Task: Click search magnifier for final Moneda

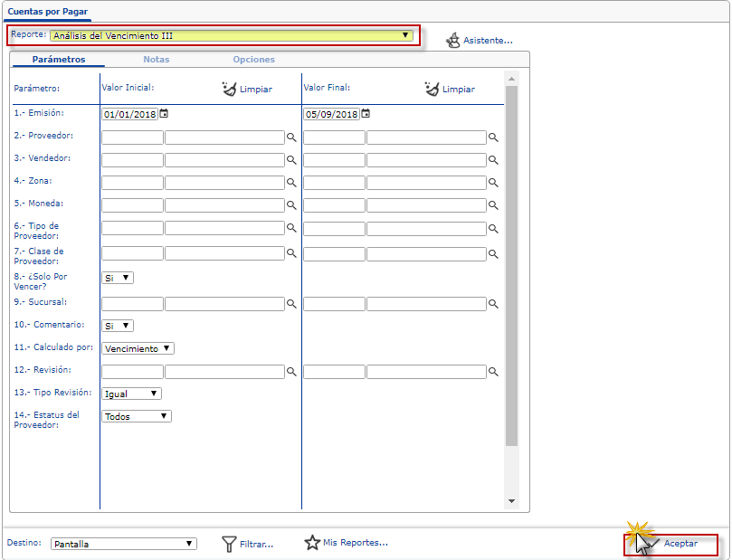Action: point(493,205)
